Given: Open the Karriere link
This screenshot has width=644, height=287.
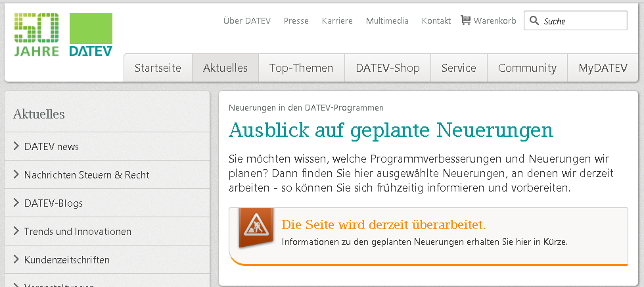Looking at the screenshot, I should [x=337, y=20].
